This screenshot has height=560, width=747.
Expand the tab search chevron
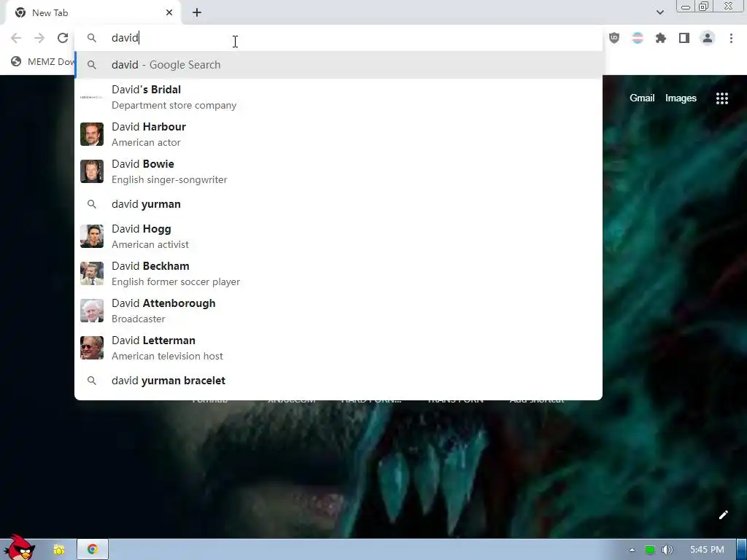pyautogui.click(x=659, y=12)
